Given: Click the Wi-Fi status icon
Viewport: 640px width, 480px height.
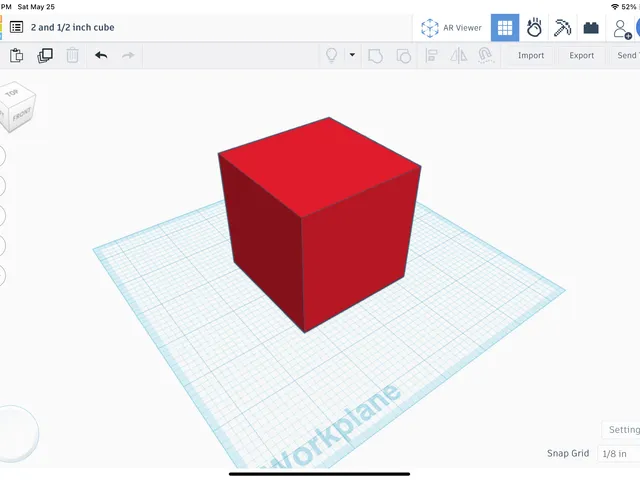Looking at the screenshot, I should [615, 7].
